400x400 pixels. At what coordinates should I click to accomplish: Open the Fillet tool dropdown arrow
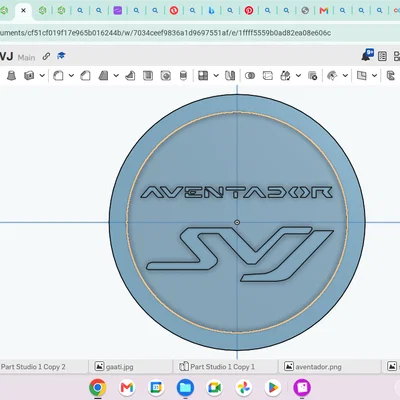tap(71, 76)
